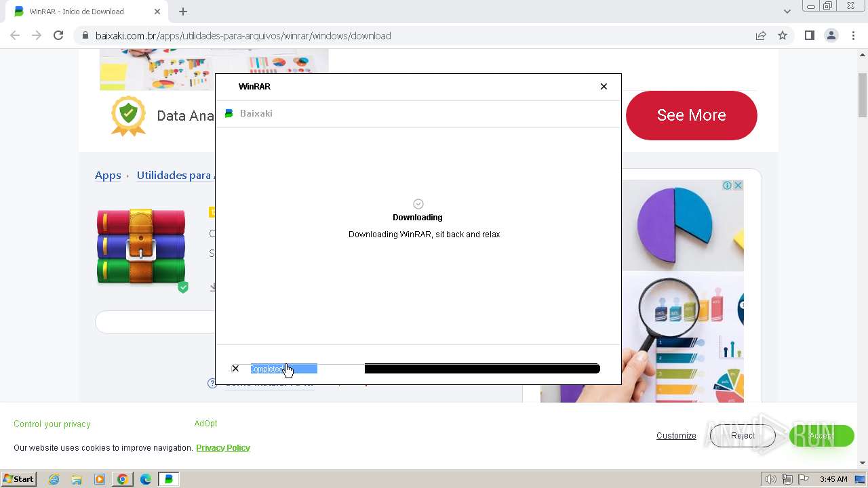Toggle the browser side panel
This screenshot has height=488, width=868.
coord(809,35)
